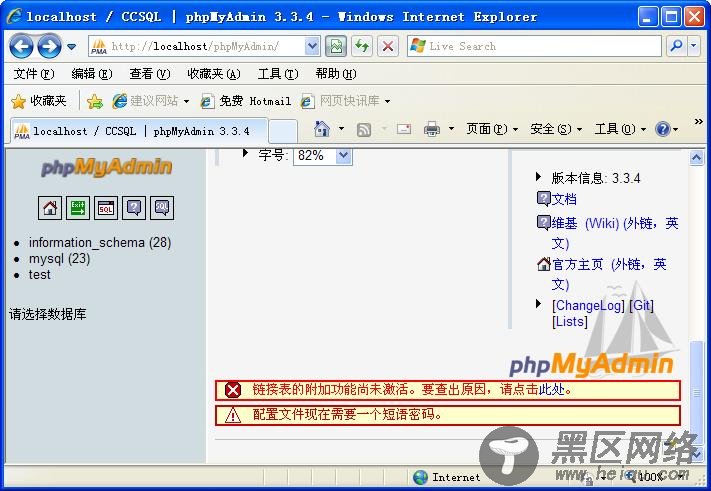The height and width of the screenshot is (491, 711).
Task: Open the 维基 (Wiki) link
Action: (614, 233)
